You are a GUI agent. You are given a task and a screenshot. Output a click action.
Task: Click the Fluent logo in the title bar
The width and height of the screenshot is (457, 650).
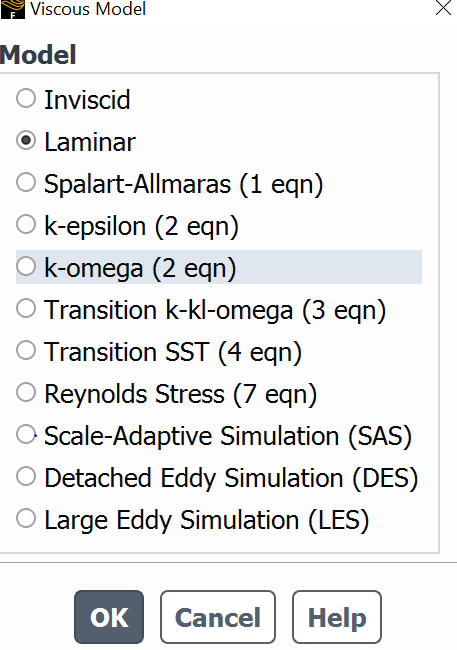[x=12, y=9]
